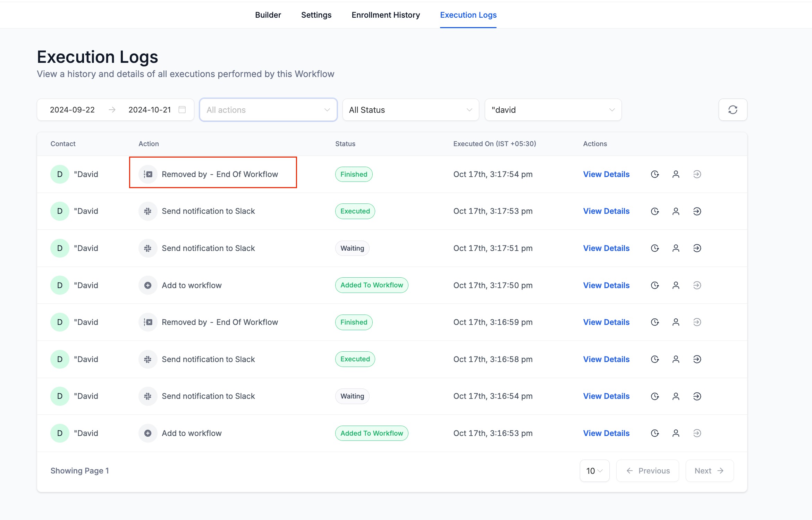Click history clock icon in last row

point(654,433)
